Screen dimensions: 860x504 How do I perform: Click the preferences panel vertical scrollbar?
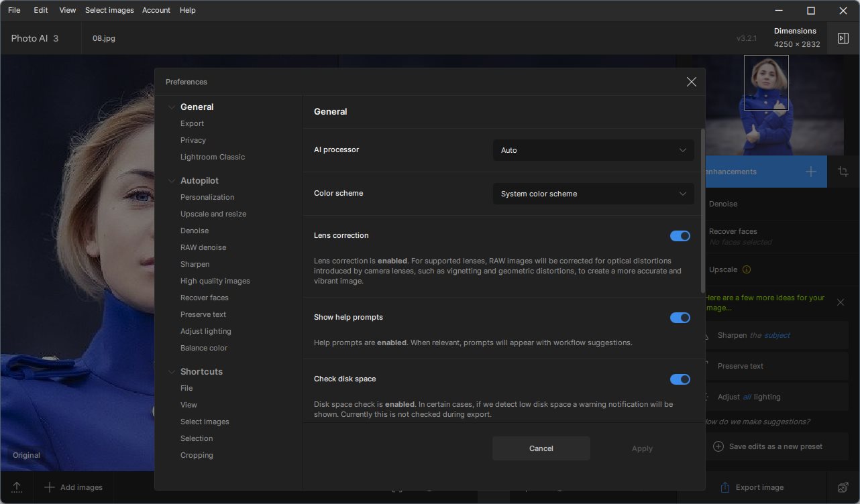click(702, 211)
